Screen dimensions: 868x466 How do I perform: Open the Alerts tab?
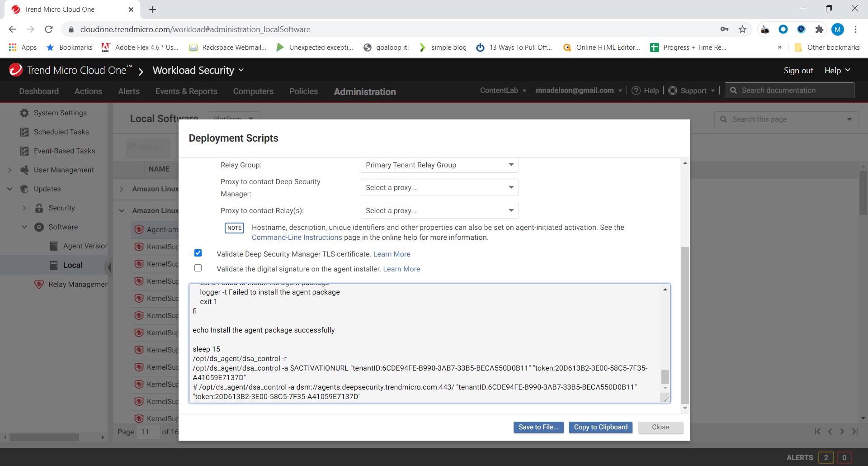(x=129, y=91)
